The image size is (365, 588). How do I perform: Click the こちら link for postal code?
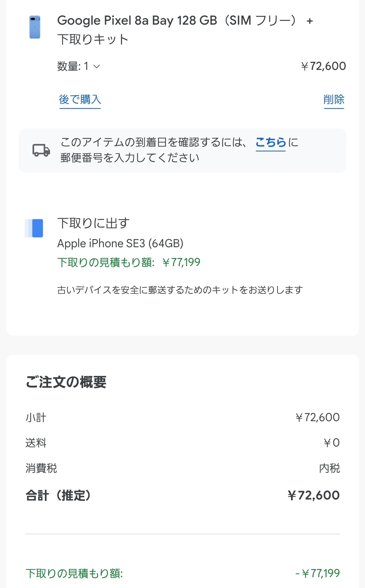pyautogui.click(x=271, y=143)
